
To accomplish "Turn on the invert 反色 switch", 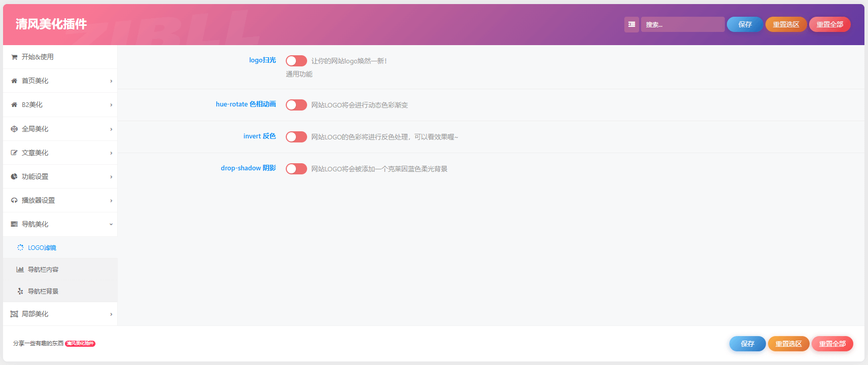I will [296, 137].
